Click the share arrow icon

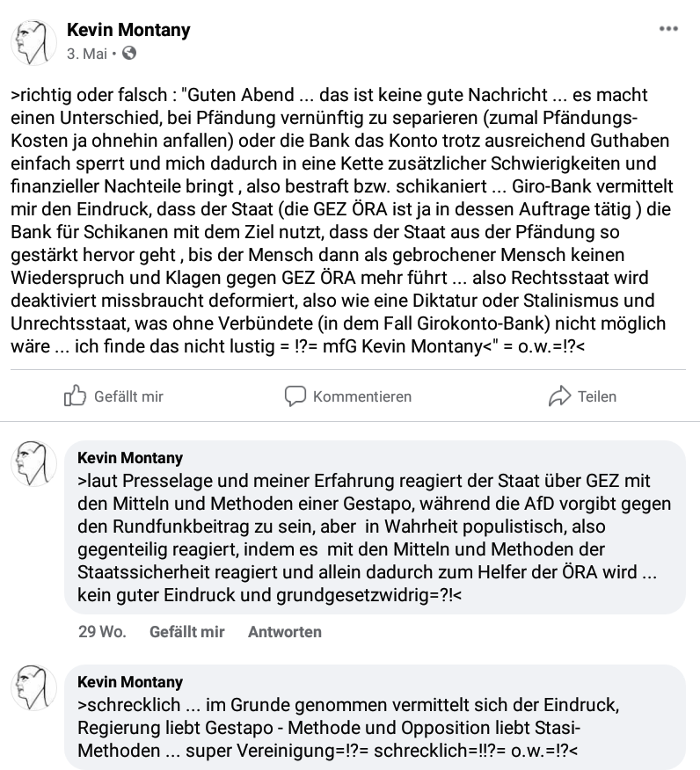point(559,396)
